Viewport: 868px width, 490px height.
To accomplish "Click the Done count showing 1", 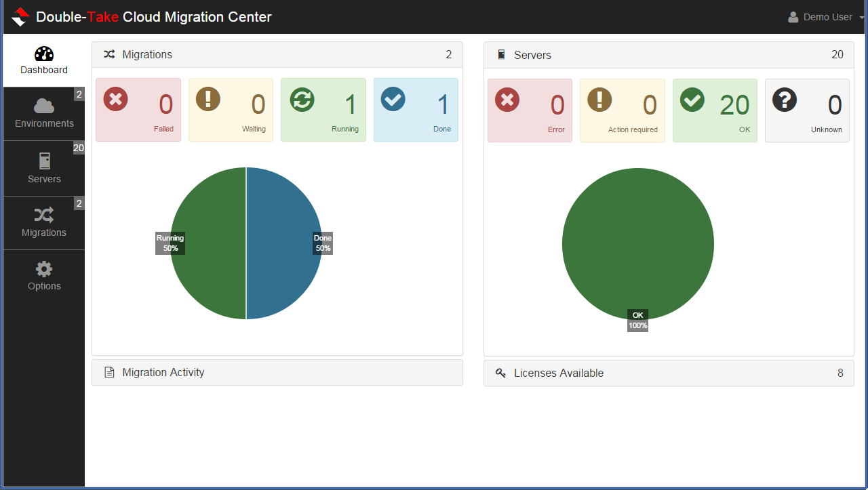I will pyautogui.click(x=416, y=109).
